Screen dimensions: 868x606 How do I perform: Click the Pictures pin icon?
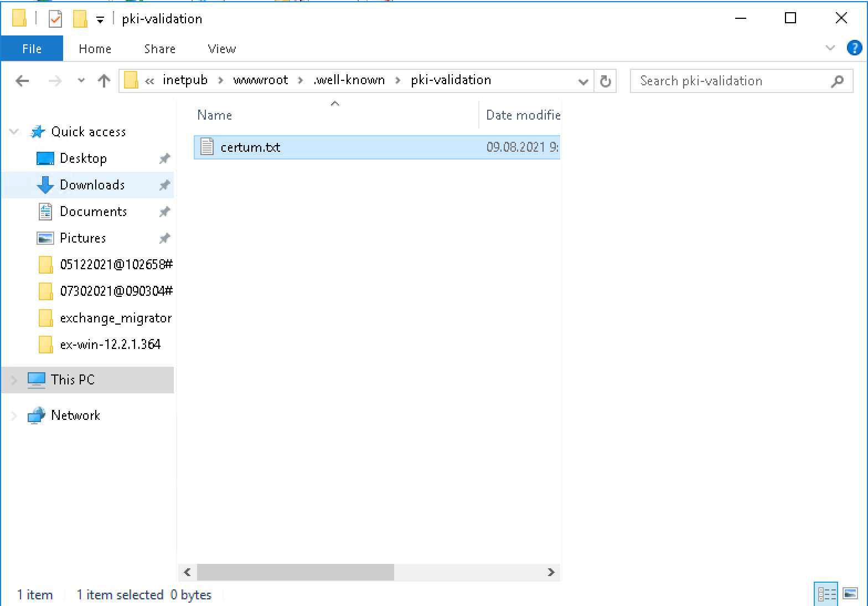point(164,238)
